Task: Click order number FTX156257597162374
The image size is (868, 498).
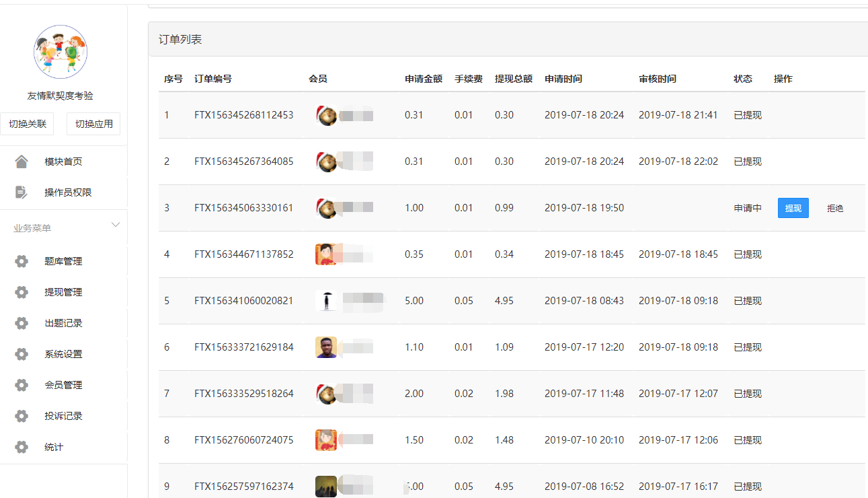Action: point(244,487)
